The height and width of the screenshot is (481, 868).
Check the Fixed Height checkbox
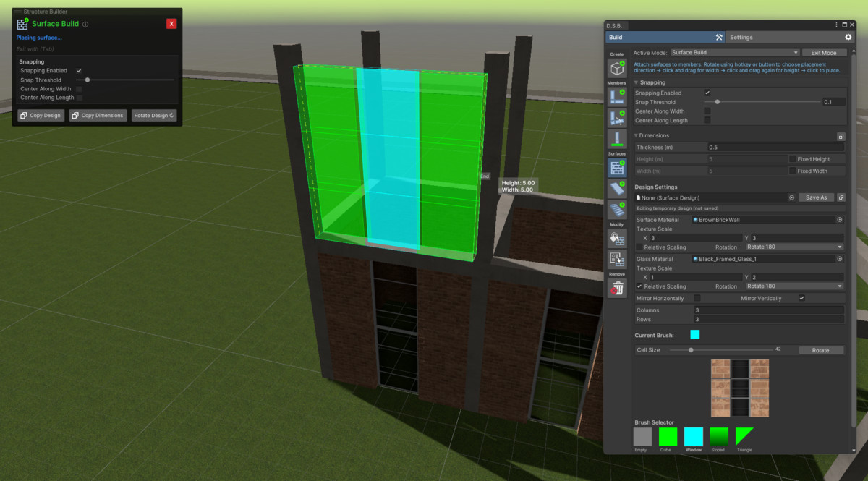[x=791, y=159]
